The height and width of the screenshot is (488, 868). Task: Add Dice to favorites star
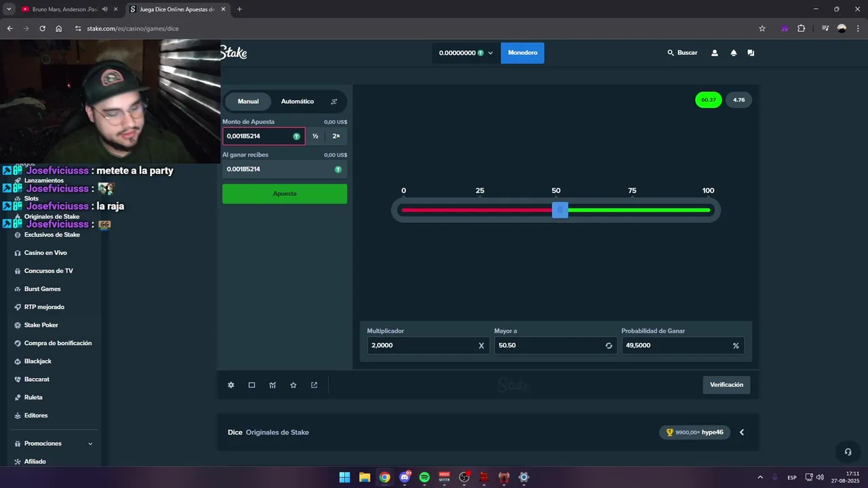coord(293,385)
